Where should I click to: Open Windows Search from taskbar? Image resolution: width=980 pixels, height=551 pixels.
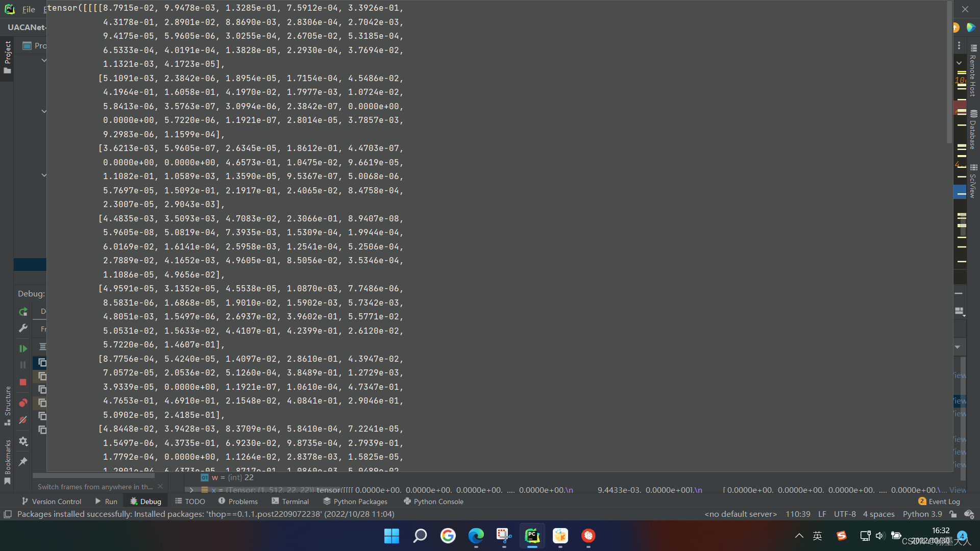[420, 536]
